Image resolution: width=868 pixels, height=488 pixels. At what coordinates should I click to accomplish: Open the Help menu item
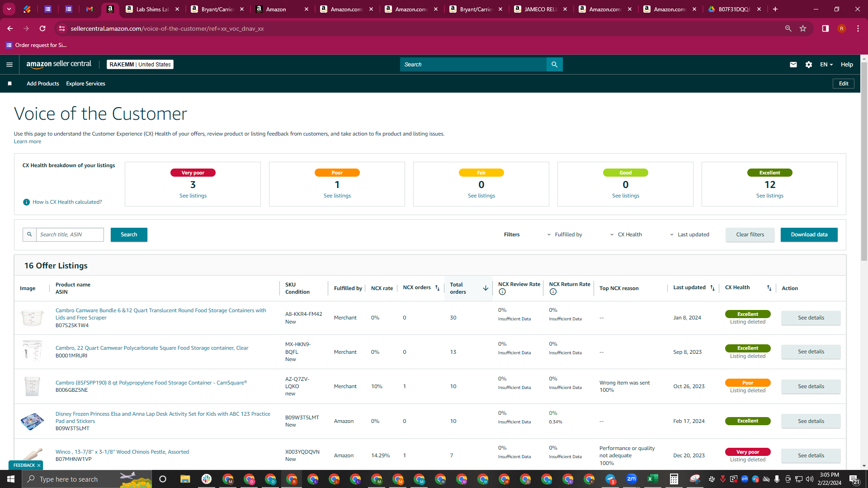[847, 65]
